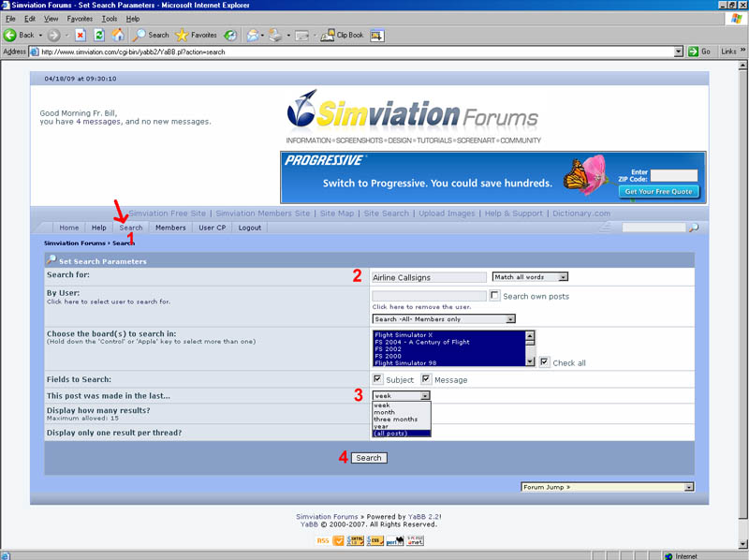This screenshot has width=749, height=560.
Task: Click the Search for text field
Action: (429, 277)
